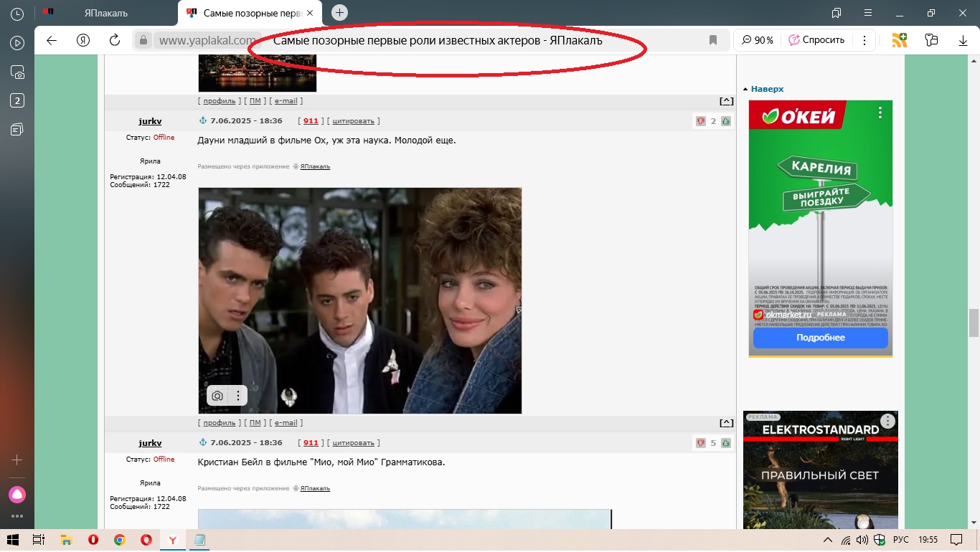Open the 90% zoom control

pyautogui.click(x=758, y=40)
